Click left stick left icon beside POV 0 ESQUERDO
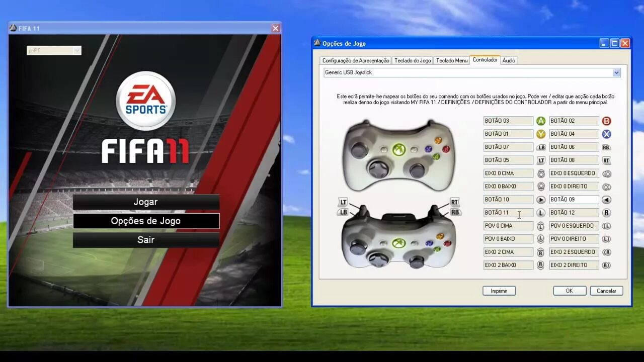Viewport: 644px width, 362px height. [x=606, y=226]
